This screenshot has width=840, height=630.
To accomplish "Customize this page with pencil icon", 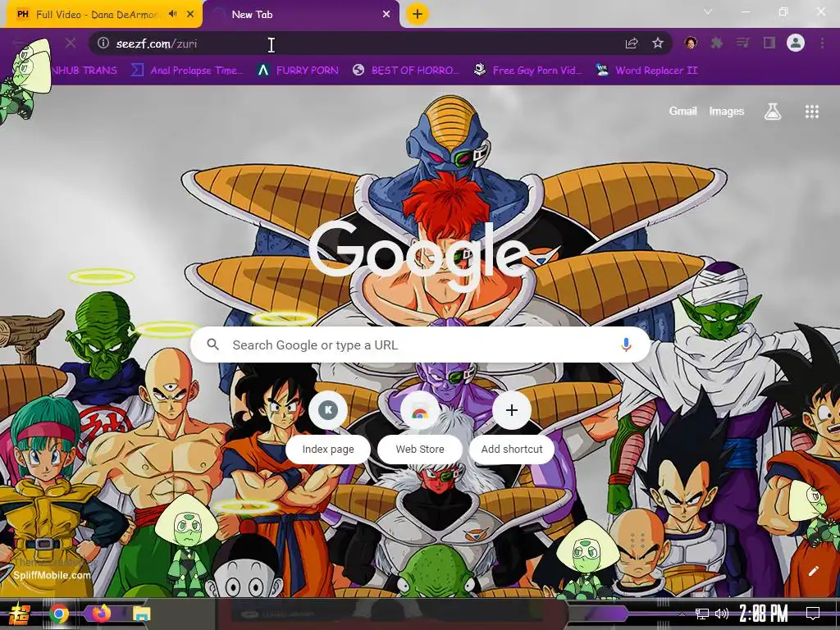I will (813, 571).
